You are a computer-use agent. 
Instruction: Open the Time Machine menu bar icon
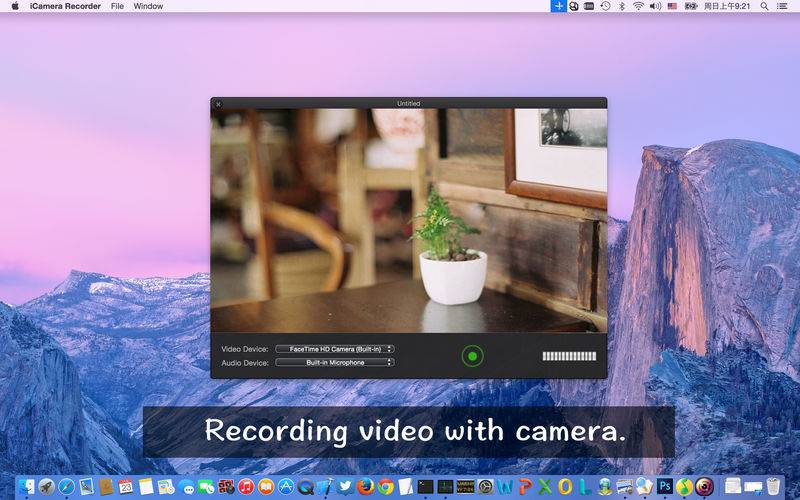tap(605, 6)
